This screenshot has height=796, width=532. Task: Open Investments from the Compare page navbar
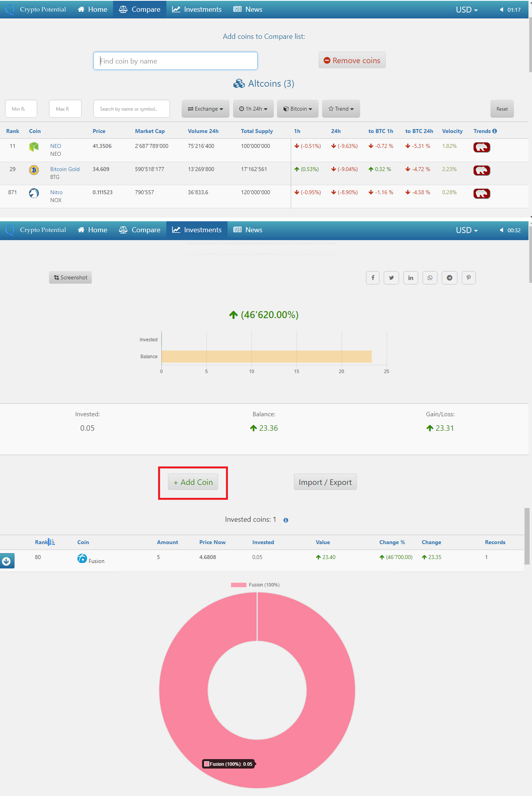coord(197,9)
